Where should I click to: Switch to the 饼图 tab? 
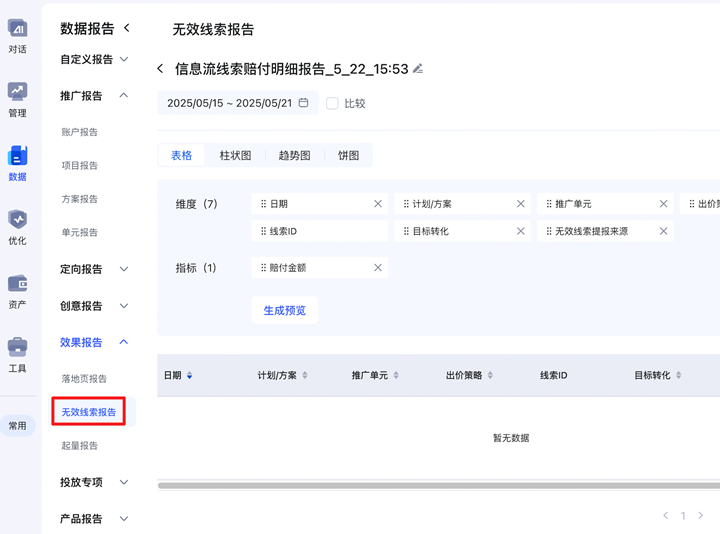(348, 156)
